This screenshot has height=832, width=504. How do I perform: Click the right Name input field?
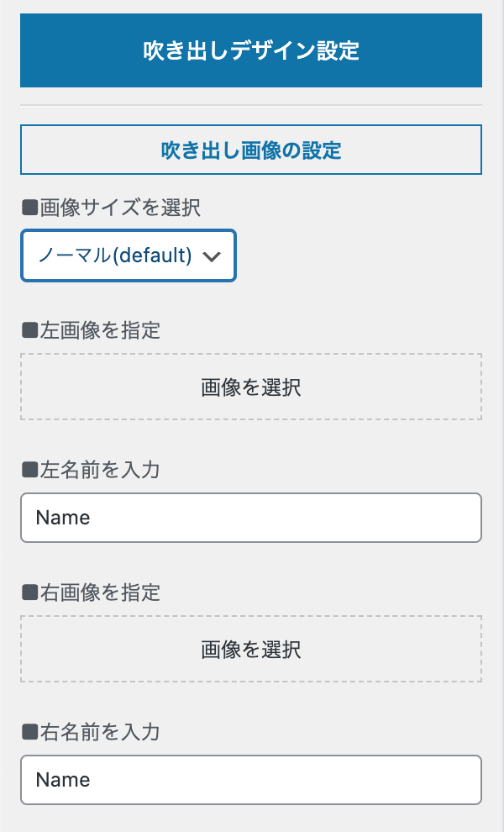click(x=250, y=780)
